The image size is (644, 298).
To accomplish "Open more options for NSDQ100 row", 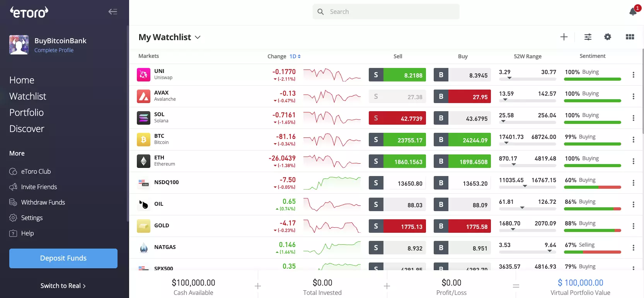I will pyautogui.click(x=633, y=183).
